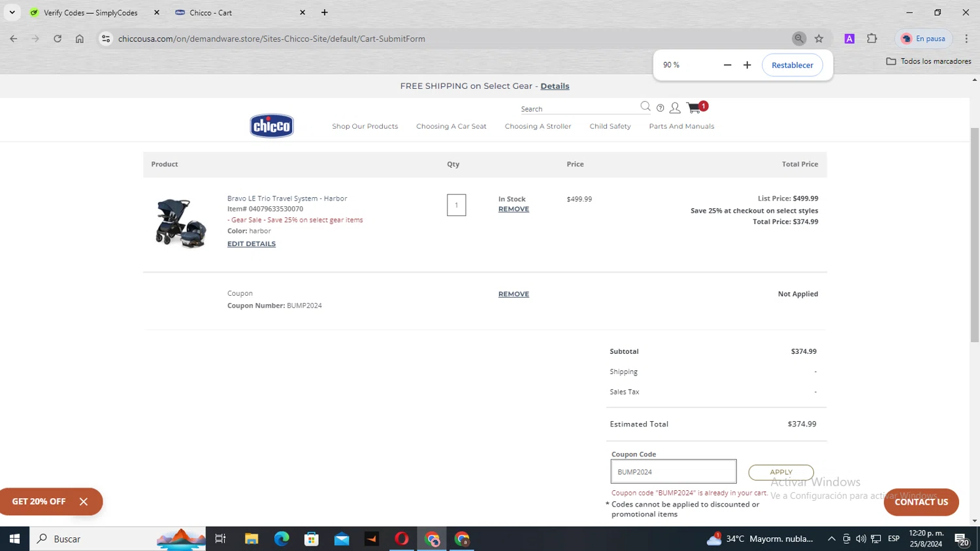Open Task View on taskbar
The image size is (980, 551).
tap(221, 539)
